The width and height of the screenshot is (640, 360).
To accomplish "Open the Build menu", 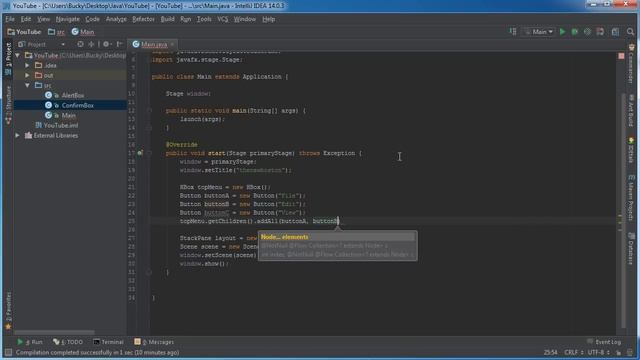I will click(167, 19).
